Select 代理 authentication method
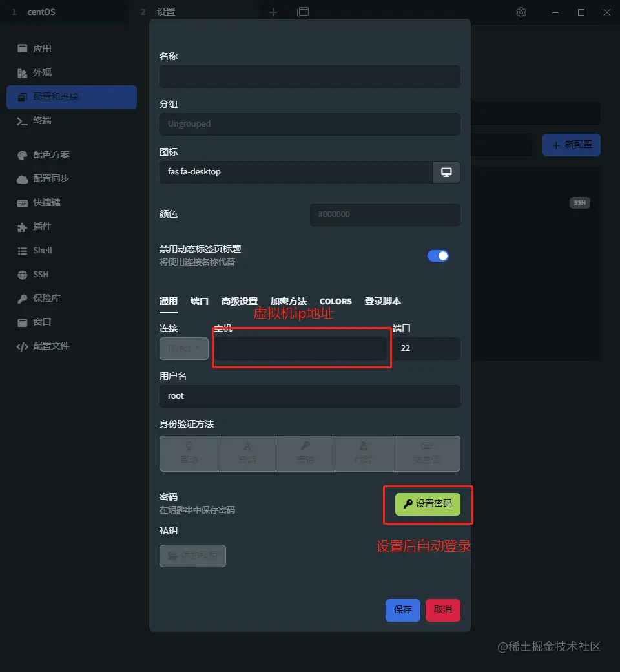The image size is (620, 672). [364, 454]
